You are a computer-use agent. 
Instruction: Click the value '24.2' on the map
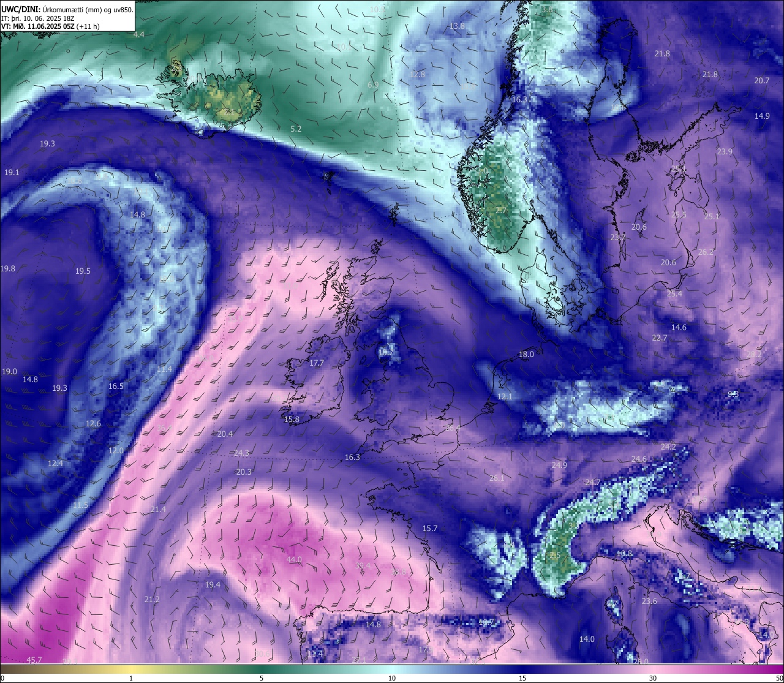[668, 447]
